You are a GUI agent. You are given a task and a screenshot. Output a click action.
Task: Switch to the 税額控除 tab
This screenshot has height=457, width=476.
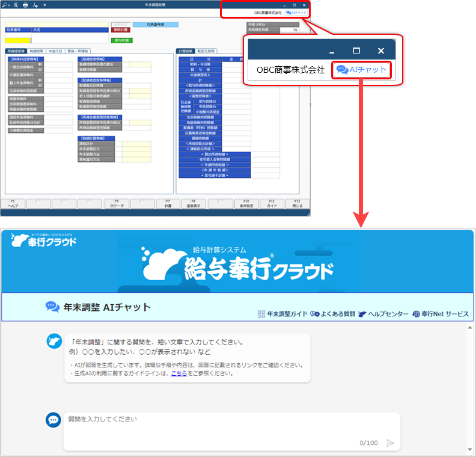(x=37, y=51)
